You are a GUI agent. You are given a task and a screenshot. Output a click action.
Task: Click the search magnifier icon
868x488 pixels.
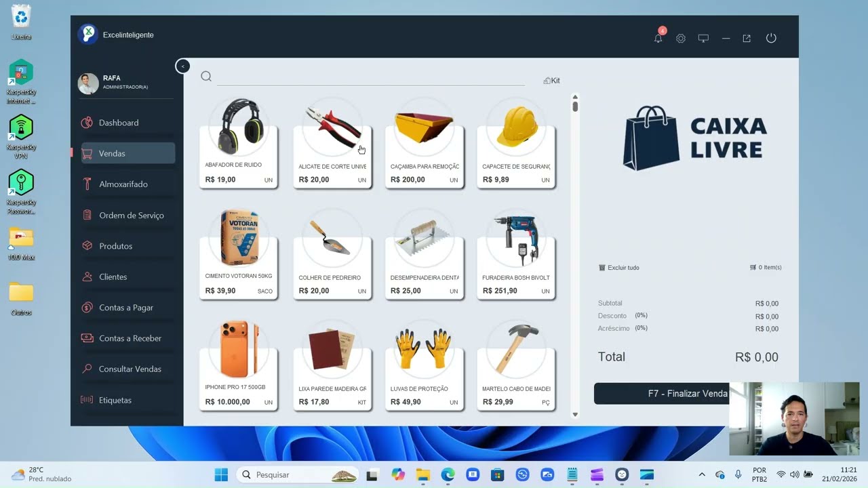click(206, 77)
